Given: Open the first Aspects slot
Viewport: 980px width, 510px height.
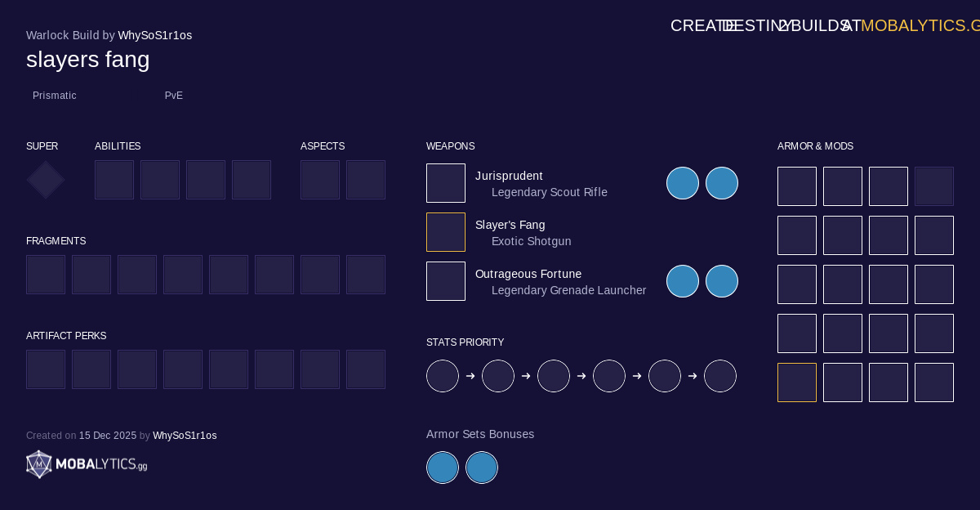Looking at the screenshot, I should pos(320,180).
